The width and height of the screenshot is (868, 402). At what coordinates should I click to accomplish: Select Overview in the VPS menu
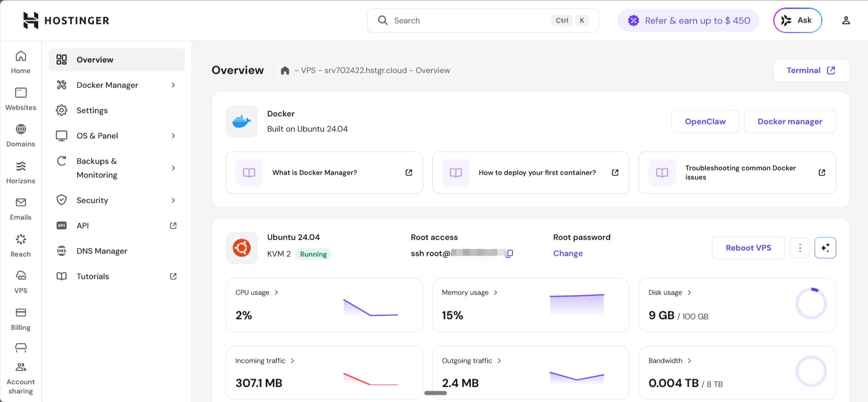pos(117,59)
